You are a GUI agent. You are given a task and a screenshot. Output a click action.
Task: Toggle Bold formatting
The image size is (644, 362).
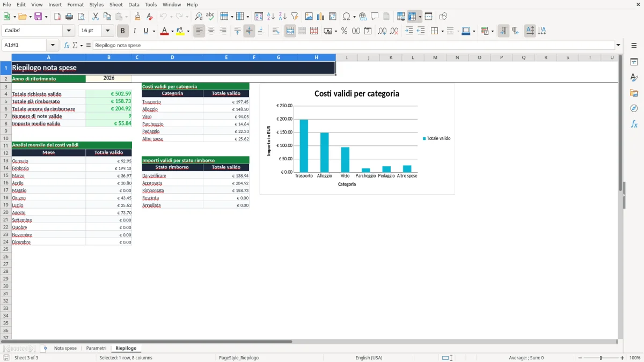123,31
